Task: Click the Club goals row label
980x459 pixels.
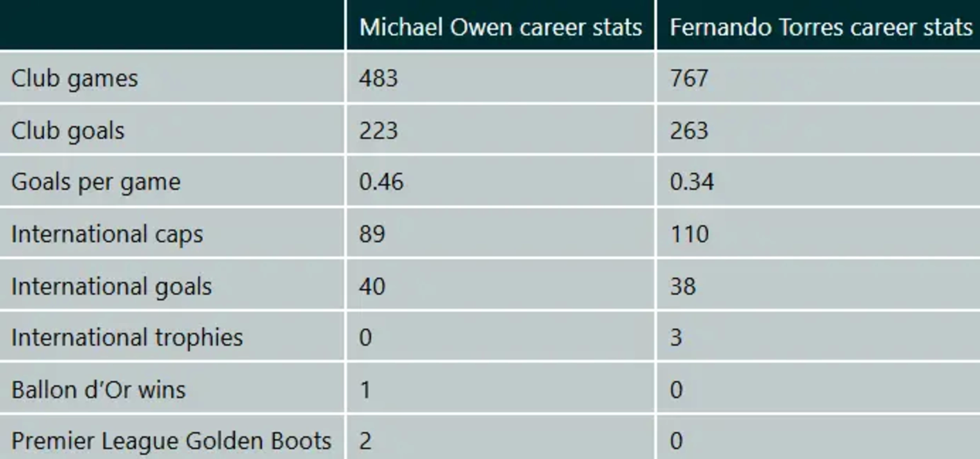Action: tap(68, 131)
